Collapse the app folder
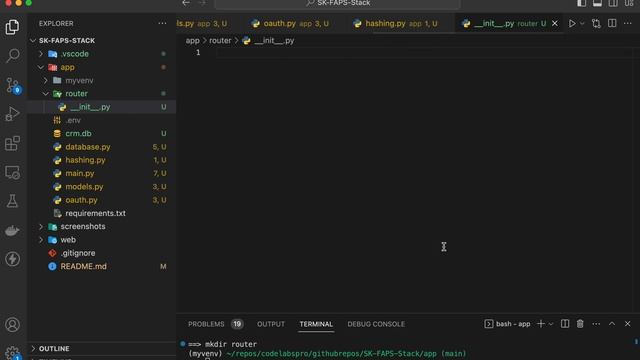The image size is (640, 360). 41,67
